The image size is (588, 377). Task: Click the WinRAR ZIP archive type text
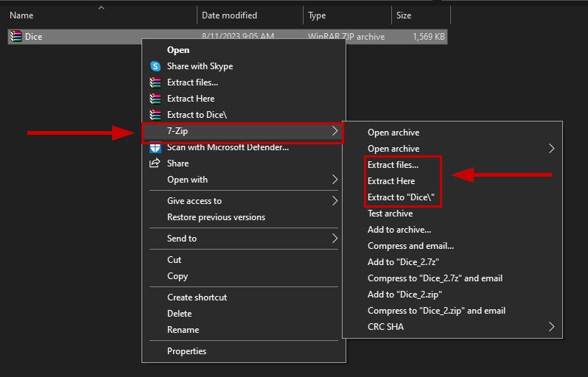pos(346,37)
